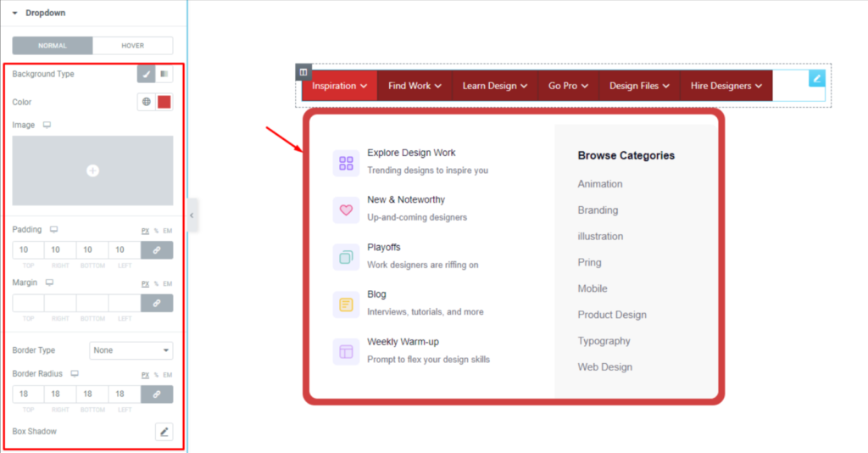Open the Animation category link
This screenshot has height=453, width=868.
click(600, 184)
